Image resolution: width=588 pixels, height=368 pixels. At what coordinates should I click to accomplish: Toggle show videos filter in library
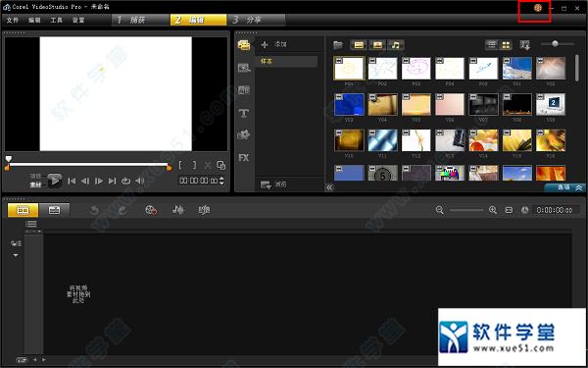click(x=359, y=45)
